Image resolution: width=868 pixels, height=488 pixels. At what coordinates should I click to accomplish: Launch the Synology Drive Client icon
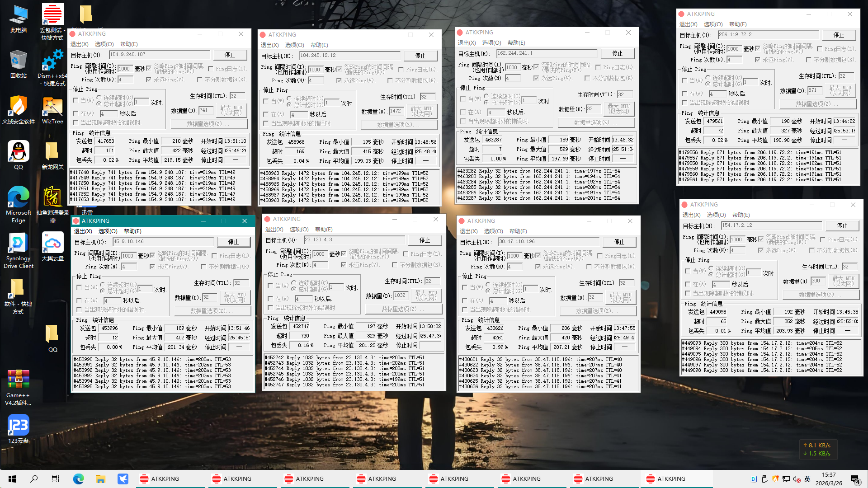tap(19, 251)
